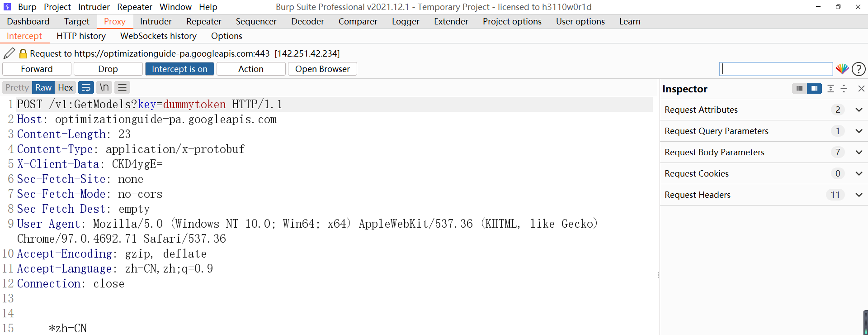Image resolution: width=868 pixels, height=335 pixels.
Task: Open the proxy Options sub-tab
Action: click(226, 36)
